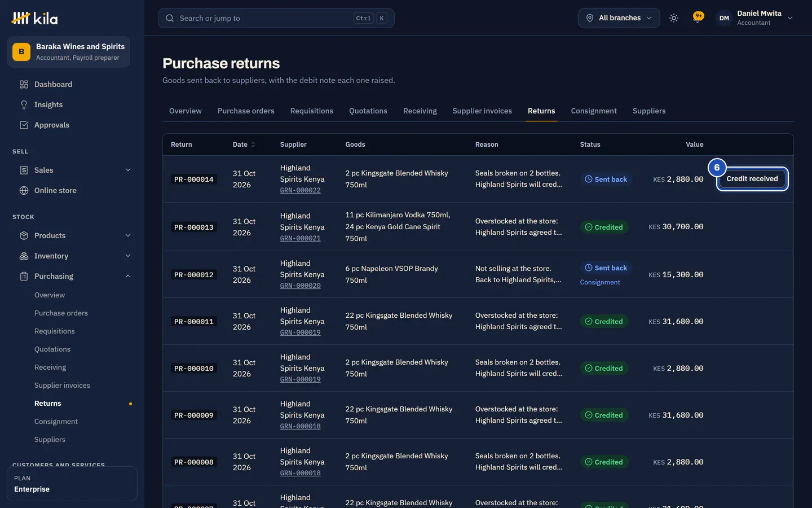This screenshot has width=812, height=508.
Task: Click the Inventory cubes icon
Action: pos(24,256)
